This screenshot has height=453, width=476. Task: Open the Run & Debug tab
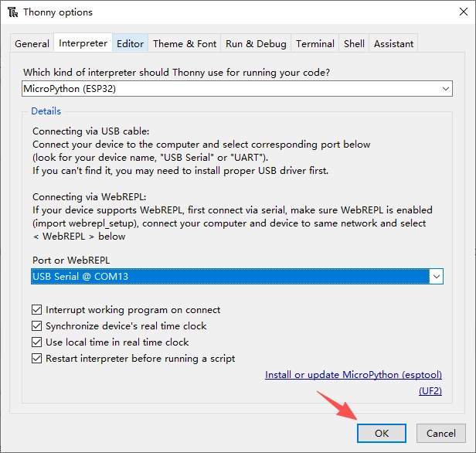click(x=256, y=44)
